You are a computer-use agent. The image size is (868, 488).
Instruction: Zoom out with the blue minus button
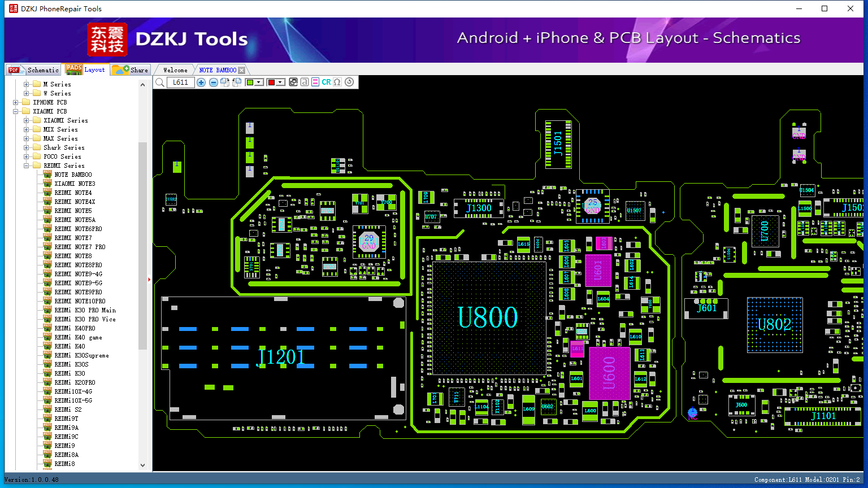pyautogui.click(x=213, y=82)
